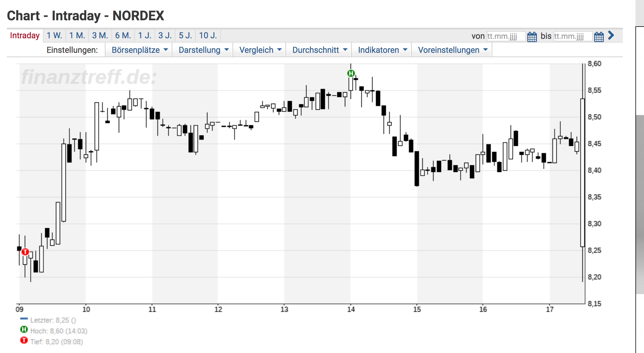The width and height of the screenshot is (644, 353).
Task: Select the 10 J. time range tab
Action: pos(208,35)
